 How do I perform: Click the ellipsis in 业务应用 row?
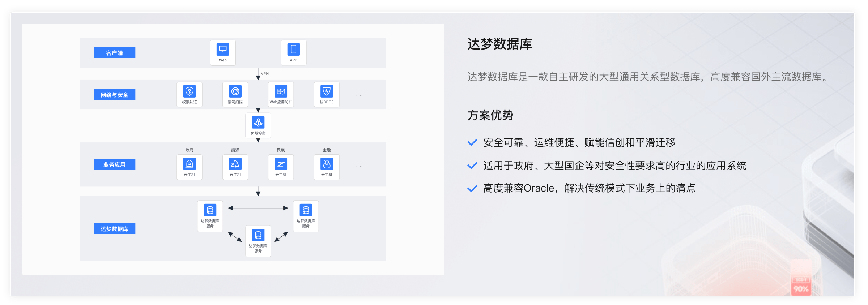358,166
